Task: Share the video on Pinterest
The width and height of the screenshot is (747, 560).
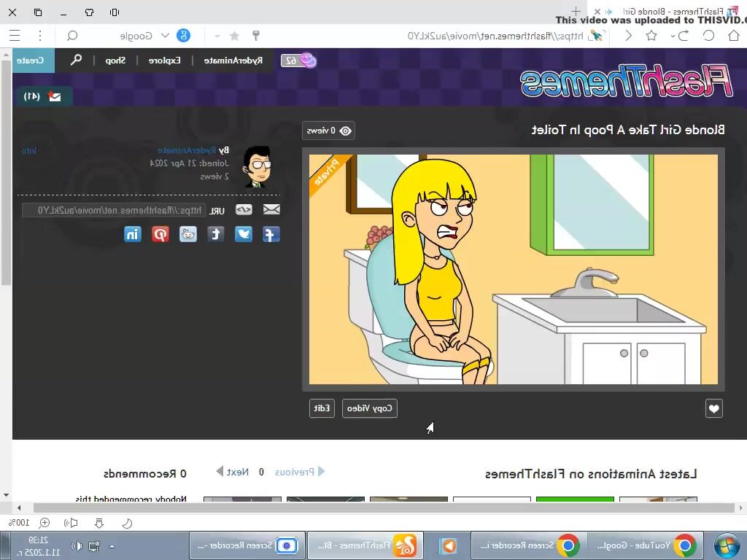Action: click(x=160, y=234)
